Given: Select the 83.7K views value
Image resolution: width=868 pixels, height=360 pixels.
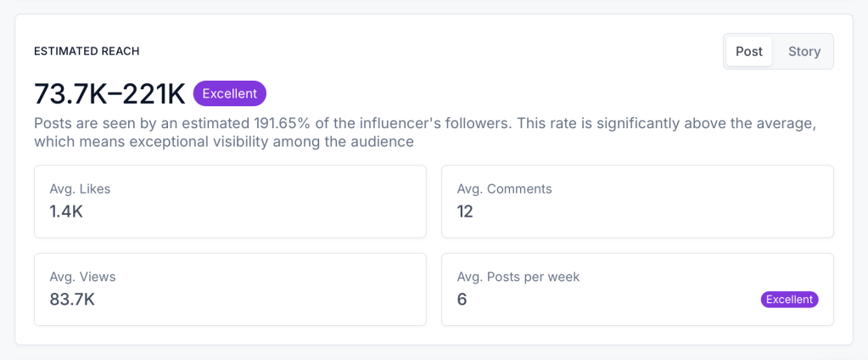Looking at the screenshot, I should pos(72,299).
